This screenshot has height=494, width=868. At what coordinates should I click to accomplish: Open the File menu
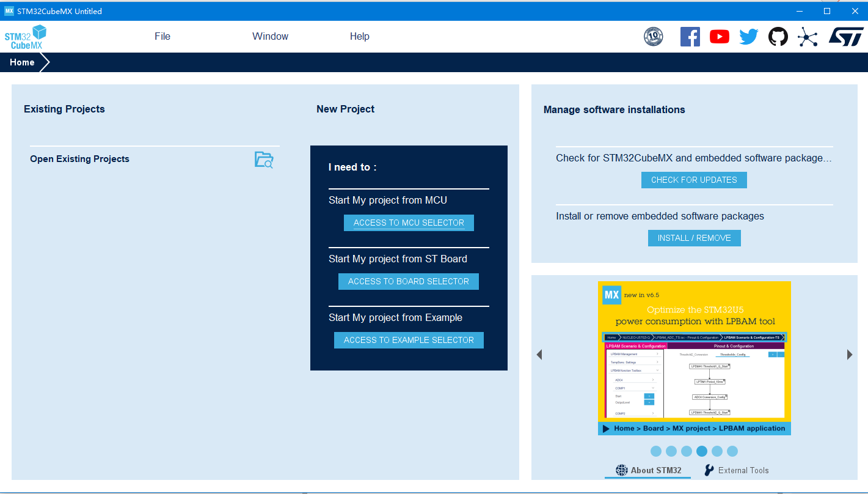coord(162,36)
